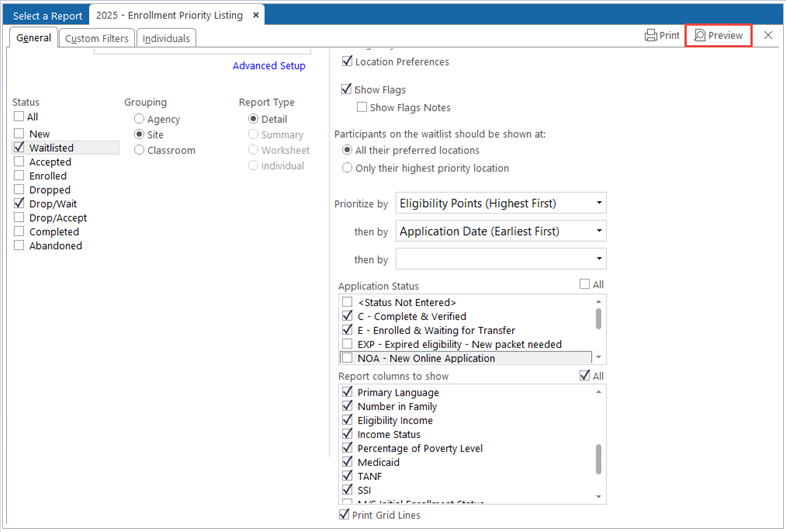The image size is (786, 532).
Task: Click the Preview report icon button
Action: coord(719,35)
